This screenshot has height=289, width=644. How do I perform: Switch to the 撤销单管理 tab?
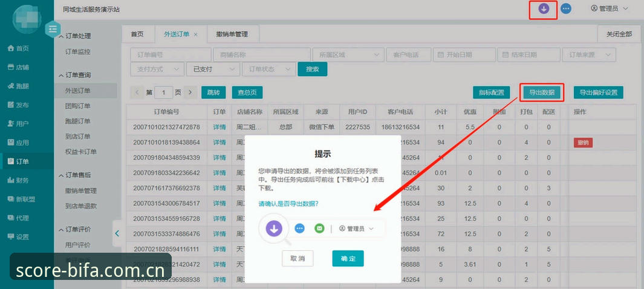[x=232, y=34]
